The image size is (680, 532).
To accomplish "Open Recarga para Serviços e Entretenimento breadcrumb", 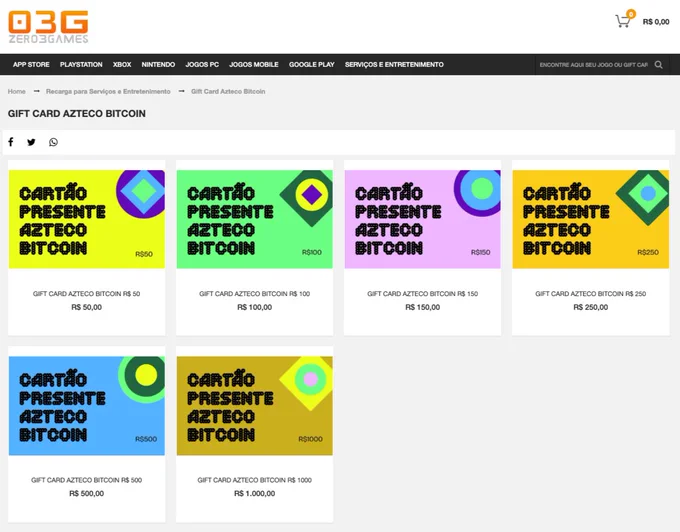I will tap(108, 91).
